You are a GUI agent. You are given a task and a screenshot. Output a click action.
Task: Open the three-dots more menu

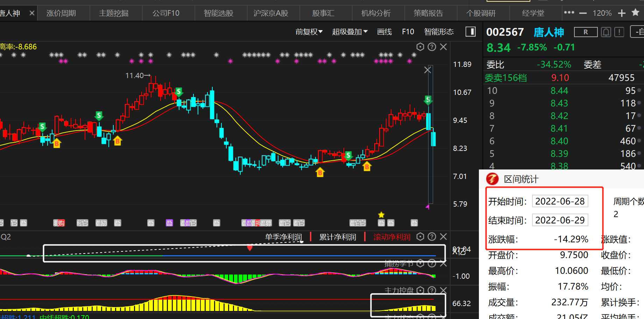point(569,13)
